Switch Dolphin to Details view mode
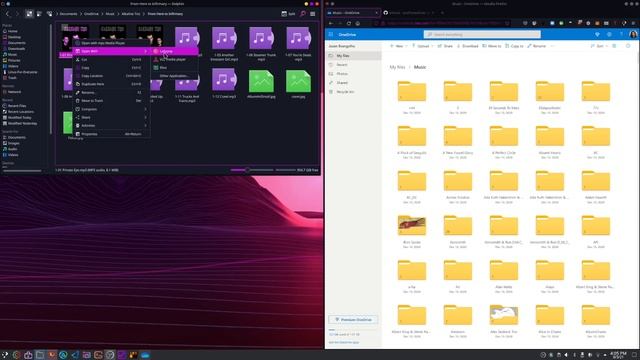The image size is (640, 360). coord(49,14)
